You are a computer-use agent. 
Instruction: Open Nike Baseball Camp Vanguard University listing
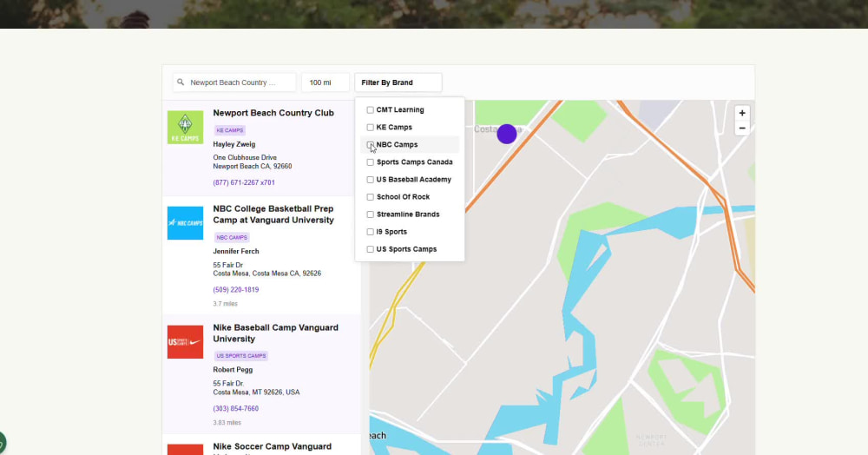276,333
